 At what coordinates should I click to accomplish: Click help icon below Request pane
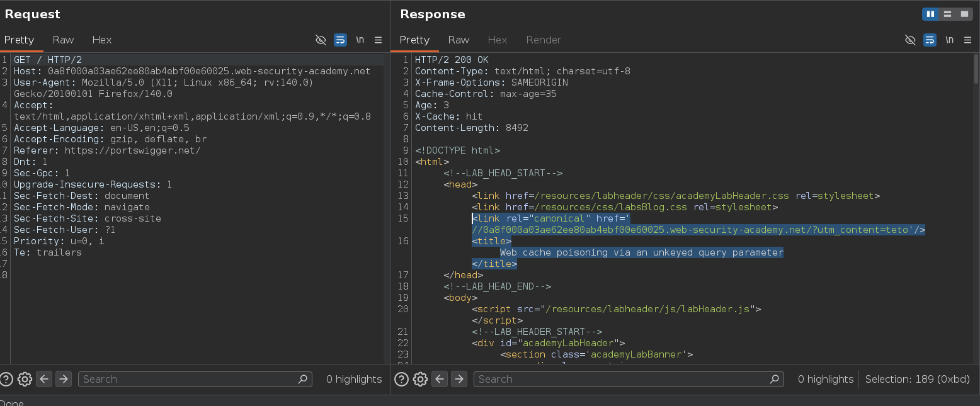tap(6, 379)
